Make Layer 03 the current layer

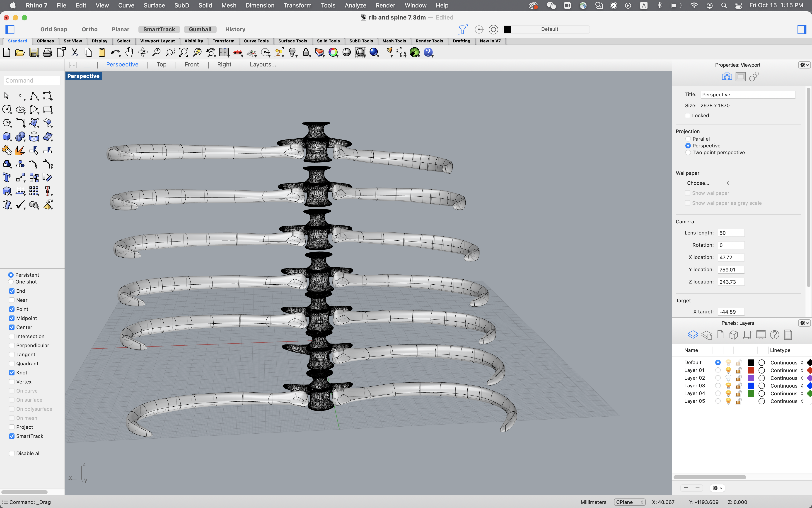[x=718, y=386]
